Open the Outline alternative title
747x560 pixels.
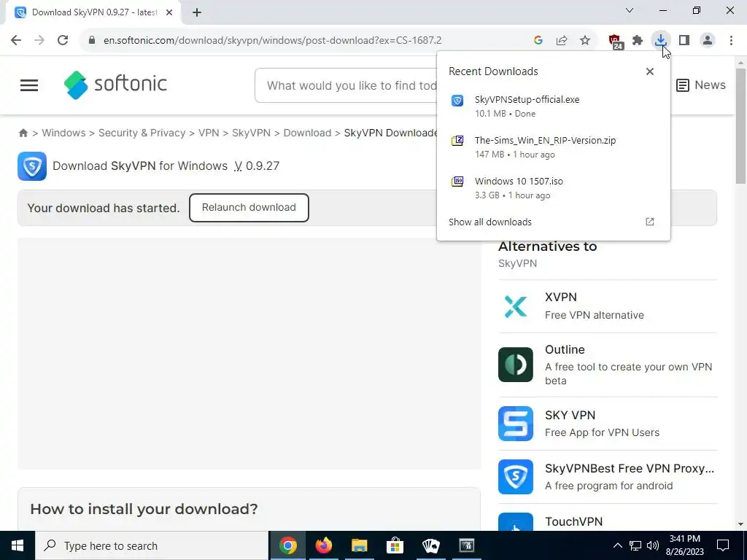pos(565,349)
